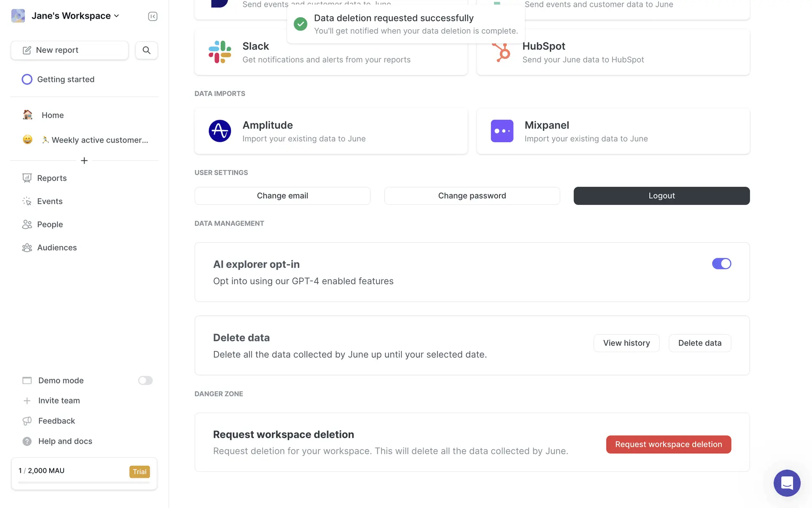Click red Request workspace deletion button
Image resolution: width=812 pixels, height=508 pixels.
click(668, 444)
